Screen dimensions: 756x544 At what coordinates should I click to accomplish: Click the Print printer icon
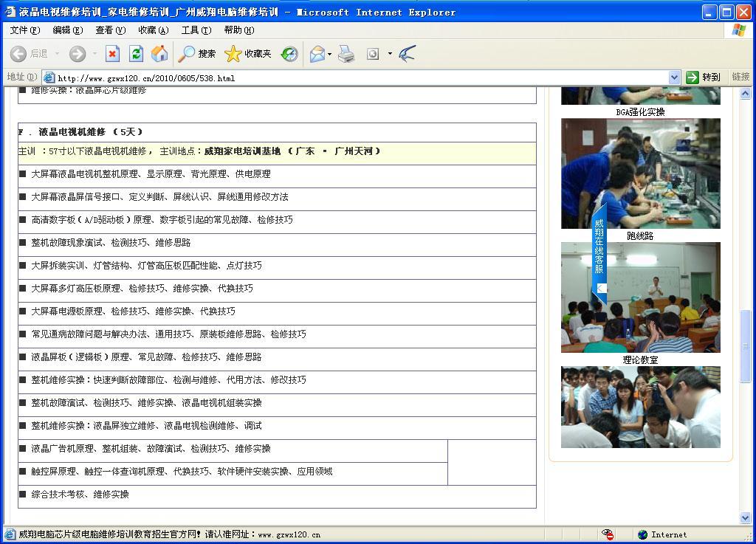pyautogui.click(x=346, y=53)
